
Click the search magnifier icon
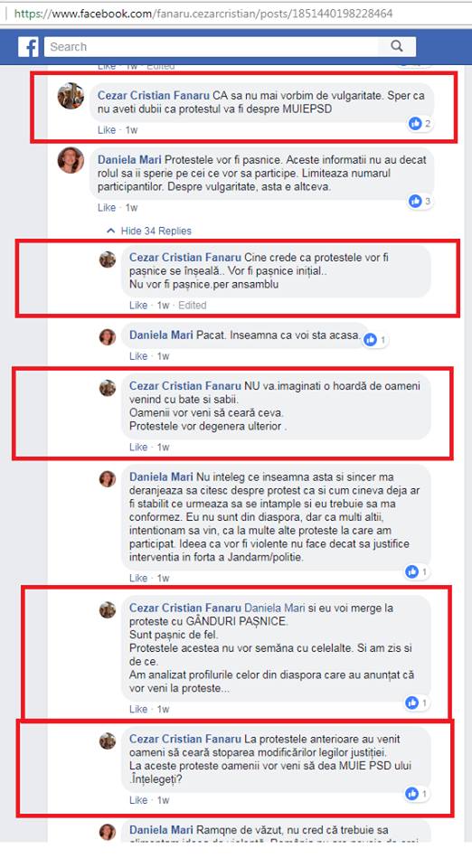click(397, 46)
